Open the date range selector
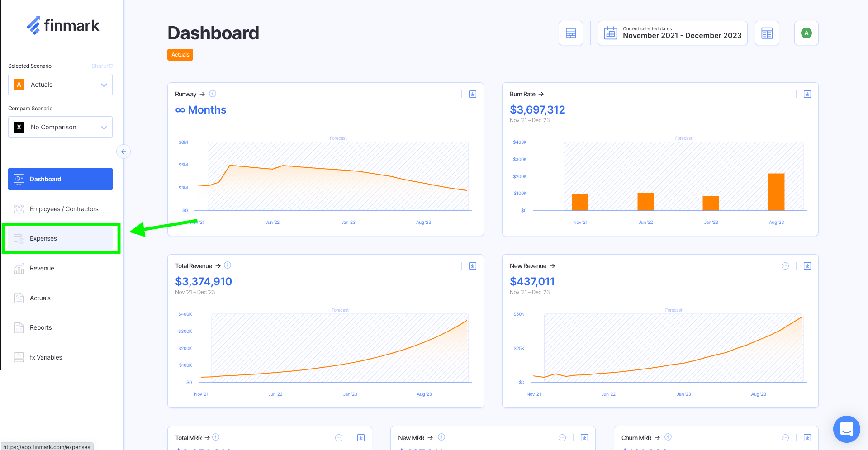This screenshot has width=868, height=450. [672, 33]
